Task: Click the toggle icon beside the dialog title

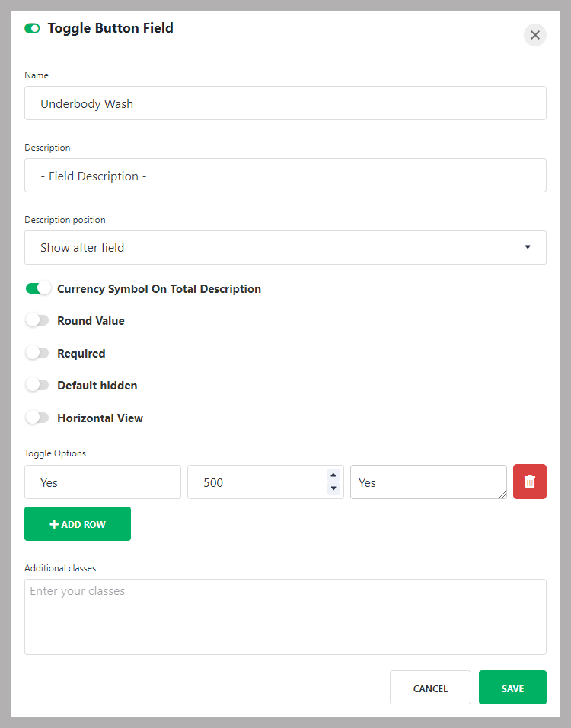Action: coord(32,28)
